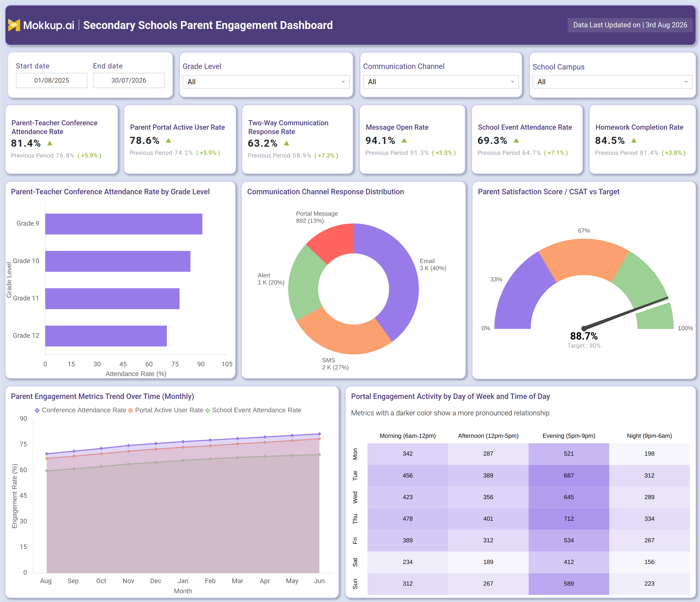
Task: Click the Parent Satisfaction Score chart title
Action: click(x=549, y=192)
